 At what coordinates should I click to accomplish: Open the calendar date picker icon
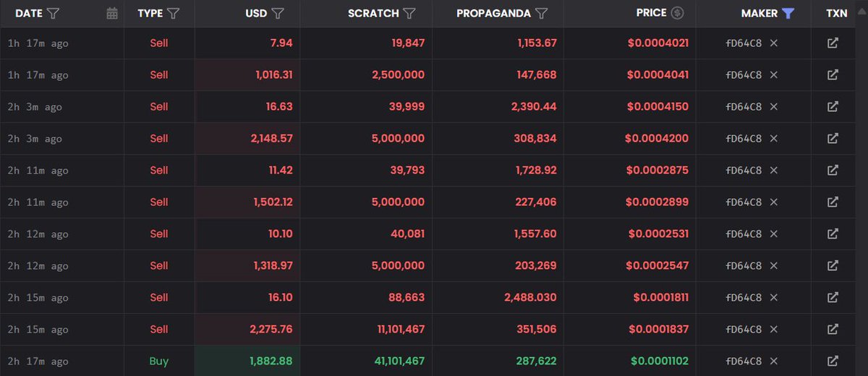tap(112, 13)
